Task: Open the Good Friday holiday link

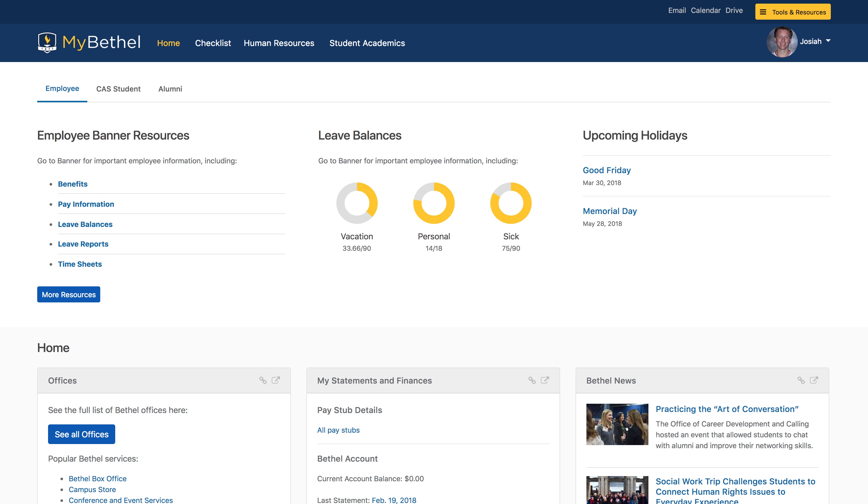Action: [x=607, y=170]
